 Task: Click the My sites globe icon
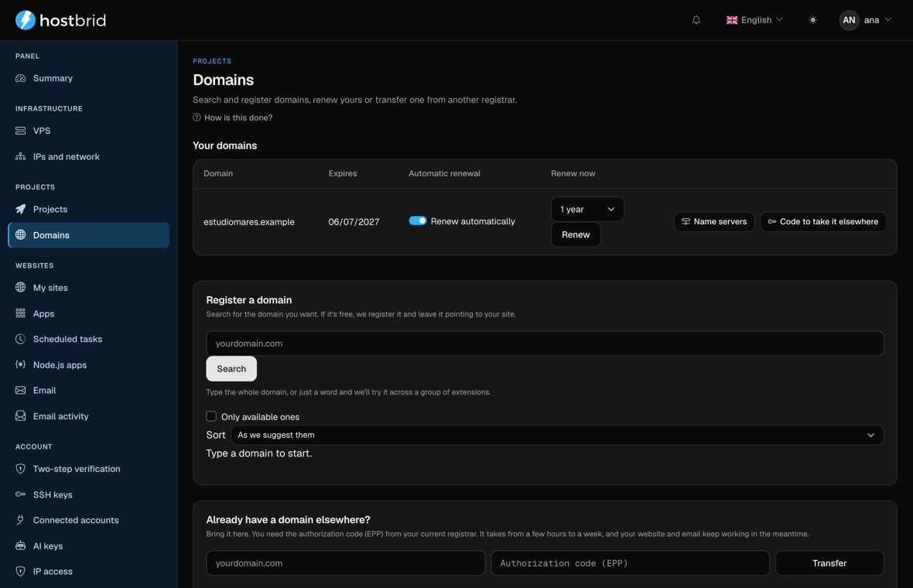point(20,288)
